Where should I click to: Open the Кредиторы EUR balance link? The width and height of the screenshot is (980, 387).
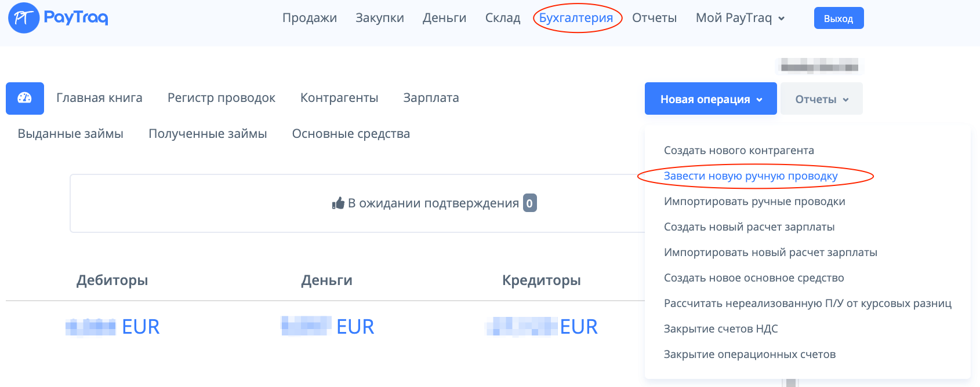click(x=542, y=327)
